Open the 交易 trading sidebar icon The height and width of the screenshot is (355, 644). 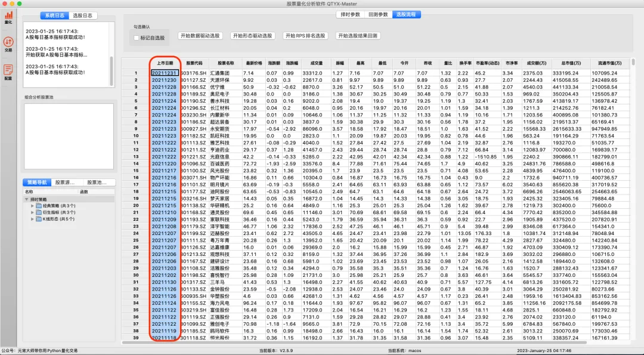8,44
